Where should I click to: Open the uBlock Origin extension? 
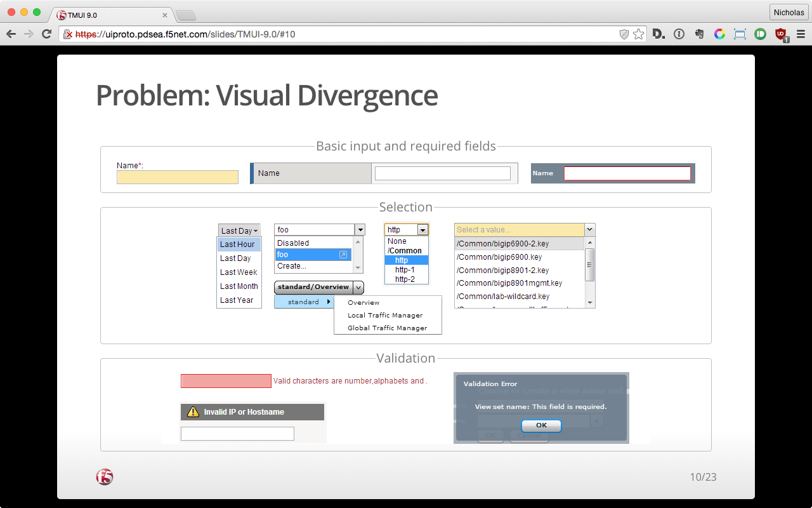tap(782, 35)
